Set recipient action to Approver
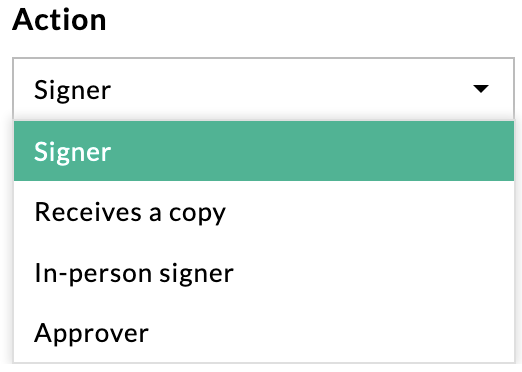 click(x=264, y=333)
